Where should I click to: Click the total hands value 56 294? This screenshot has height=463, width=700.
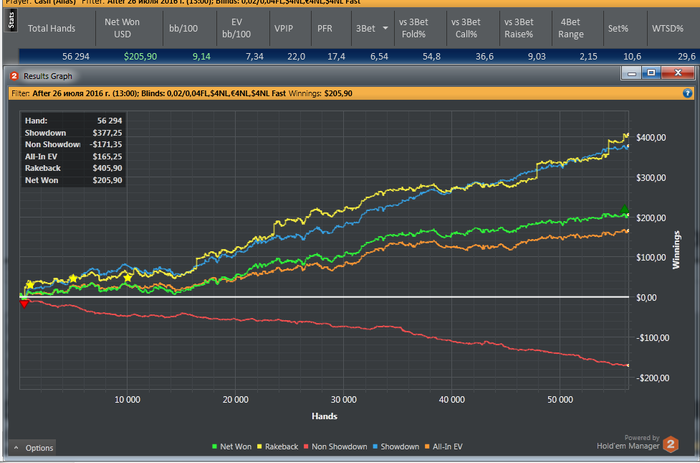[x=75, y=57]
